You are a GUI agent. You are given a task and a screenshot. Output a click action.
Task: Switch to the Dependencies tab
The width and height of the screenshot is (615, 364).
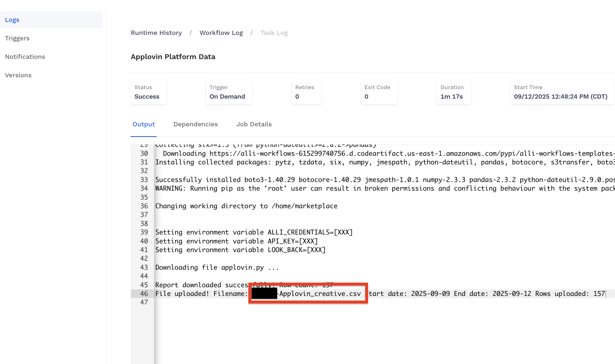coord(195,124)
